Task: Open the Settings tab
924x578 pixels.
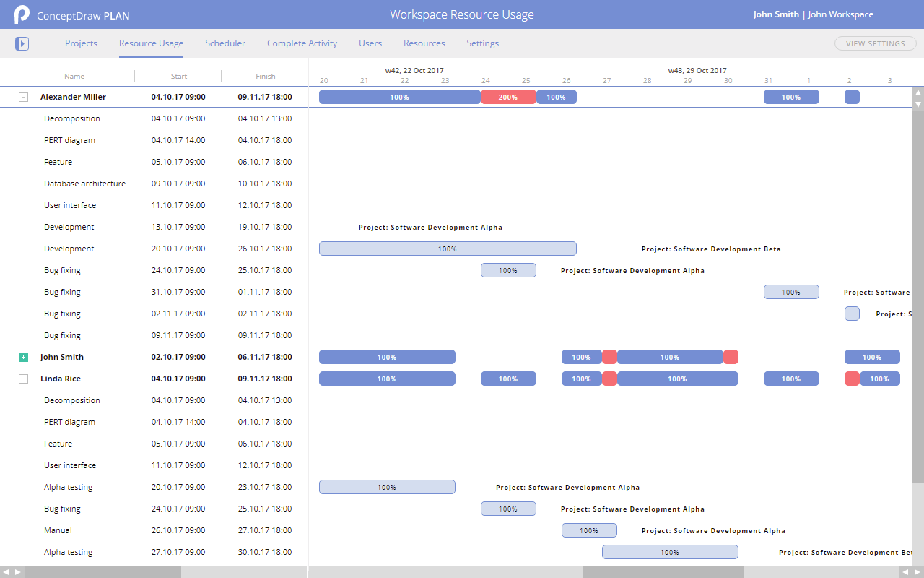Action: click(482, 43)
